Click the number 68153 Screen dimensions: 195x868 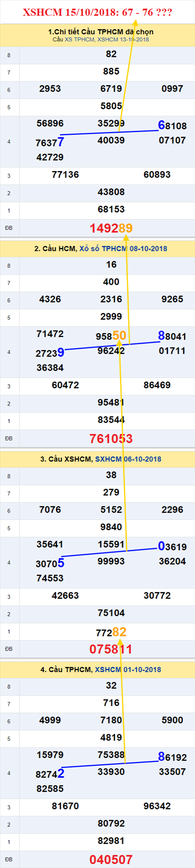point(111,210)
